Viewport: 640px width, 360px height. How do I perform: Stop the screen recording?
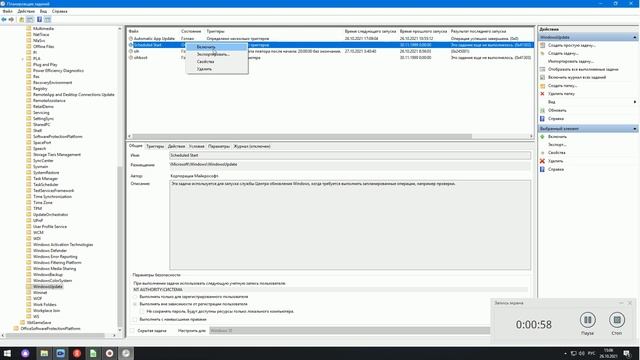tap(617, 320)
